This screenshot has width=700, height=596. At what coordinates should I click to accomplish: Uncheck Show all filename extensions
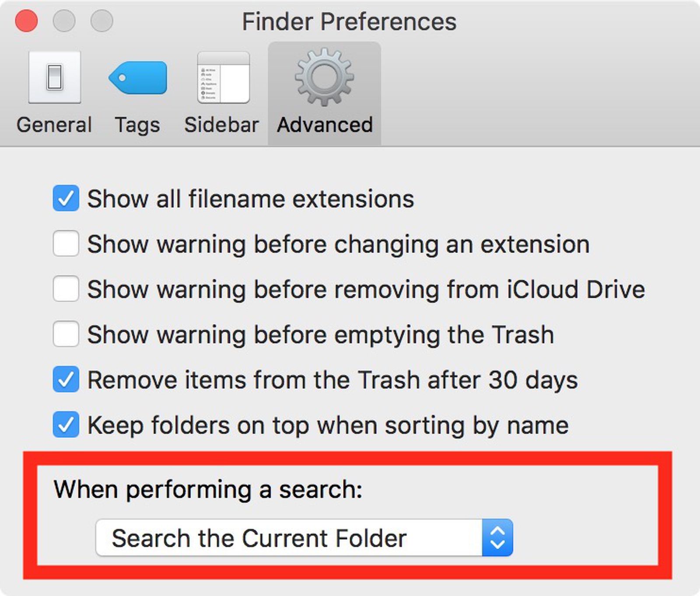click(65, 199)
